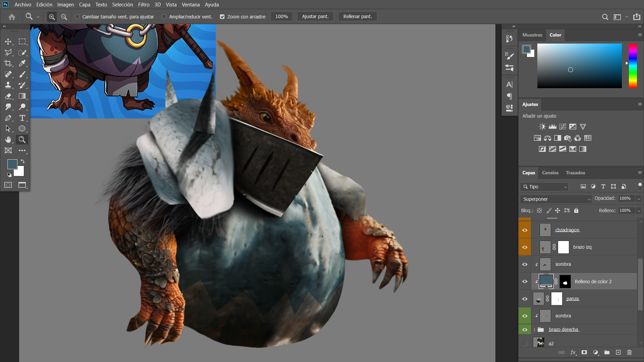Select the Move tool
The height and width of the screenshot is (362, 644).
tap(8, 42)
